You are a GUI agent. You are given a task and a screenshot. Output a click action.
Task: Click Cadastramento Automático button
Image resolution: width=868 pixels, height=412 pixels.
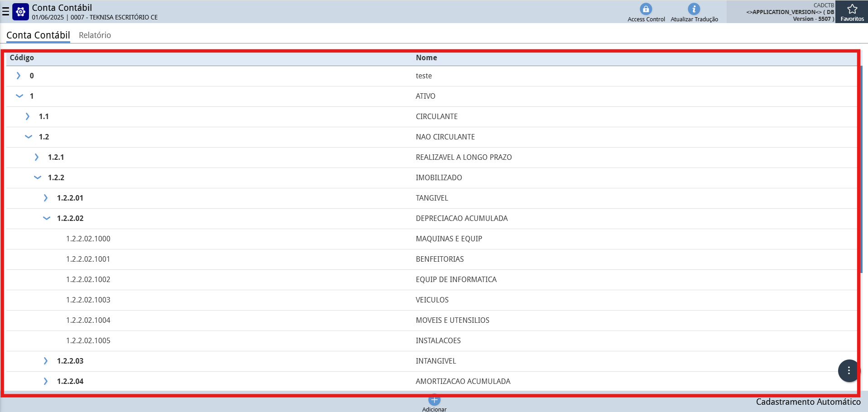pyautogui.click(x=808, y=402)
